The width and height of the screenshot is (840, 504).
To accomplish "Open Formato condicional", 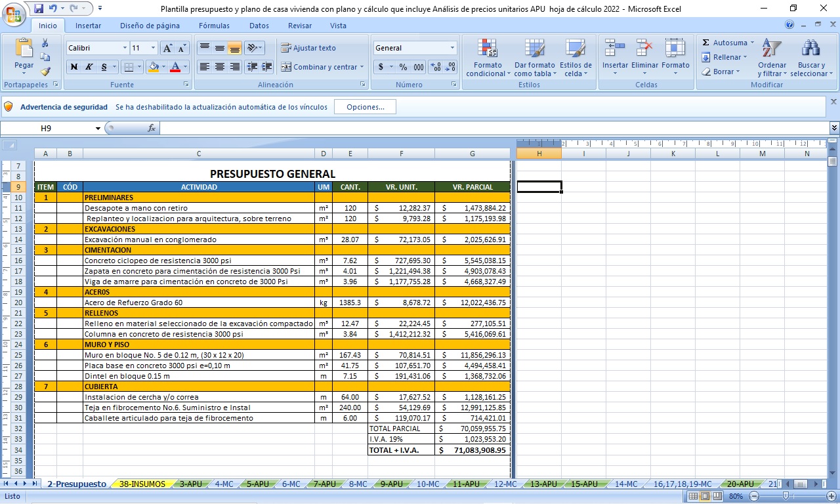I will tap(488, 58).
